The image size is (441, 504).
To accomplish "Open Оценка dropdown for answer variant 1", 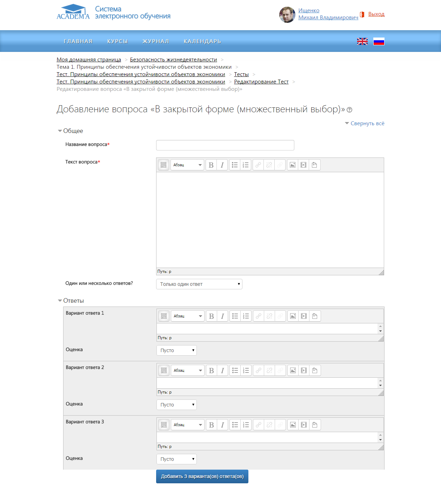I will [176, 350].
